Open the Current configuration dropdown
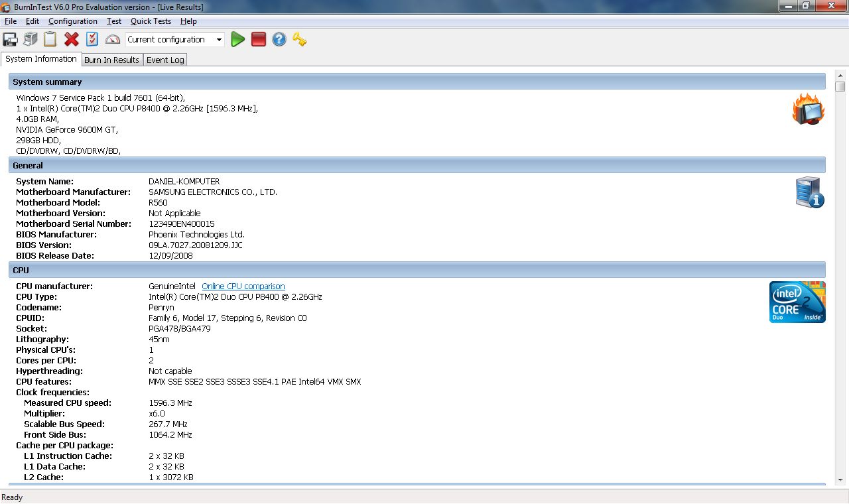 click(219, 39)
